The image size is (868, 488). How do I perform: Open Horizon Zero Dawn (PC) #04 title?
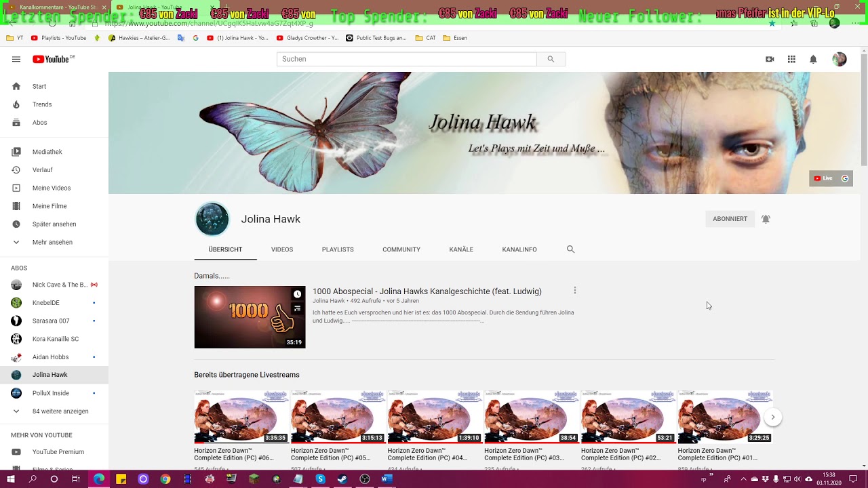pyautogui.click(x=427, y=454)
